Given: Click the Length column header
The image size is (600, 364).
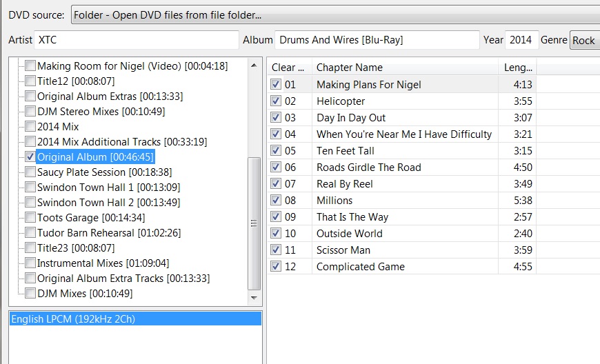Looking at the screenshot, I should pyautogui.click(x=517, y=68).
